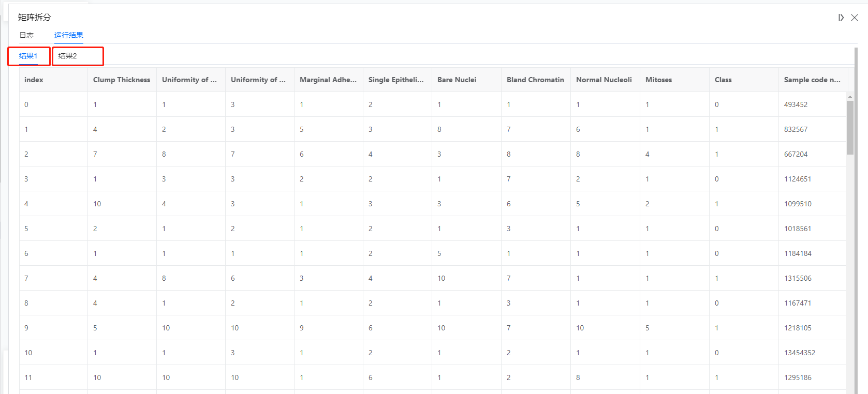Click the table vertical scrollbar thumb

pos(850,128)
